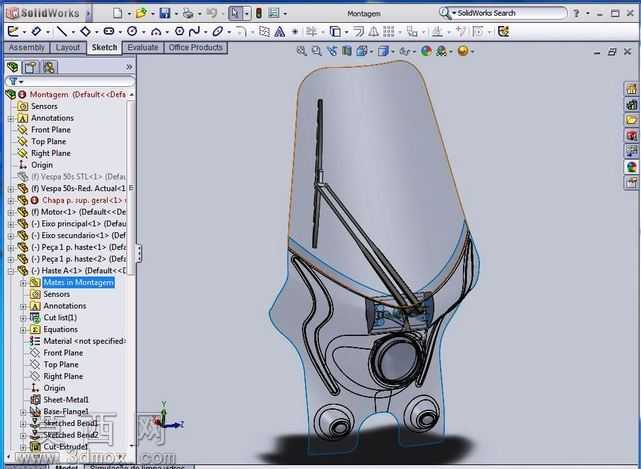Click the Help question mark button
641x469 pixels.
point(576,13)
